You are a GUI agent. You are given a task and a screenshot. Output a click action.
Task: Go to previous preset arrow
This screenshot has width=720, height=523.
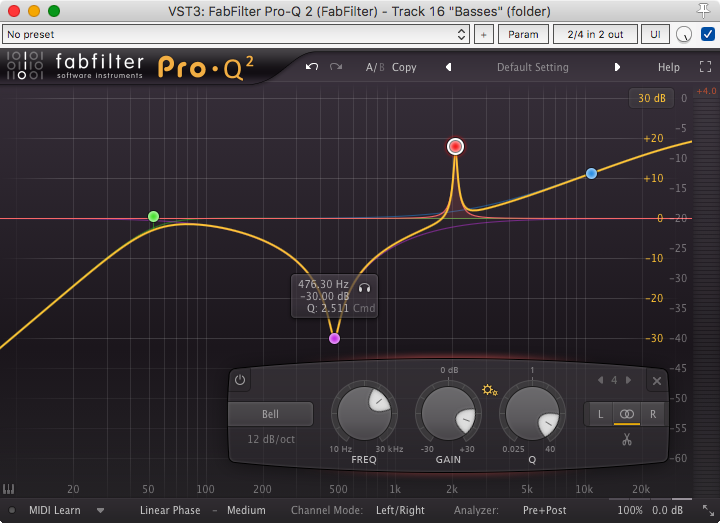coord(449,67)
